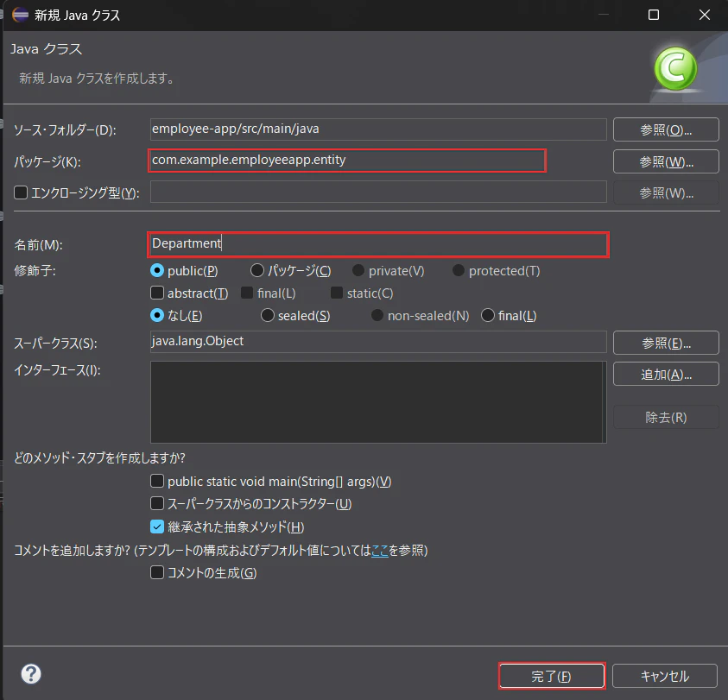Browse source folder with 参照(O)... button
Viewport: 728px width, 700px height.
666,129
